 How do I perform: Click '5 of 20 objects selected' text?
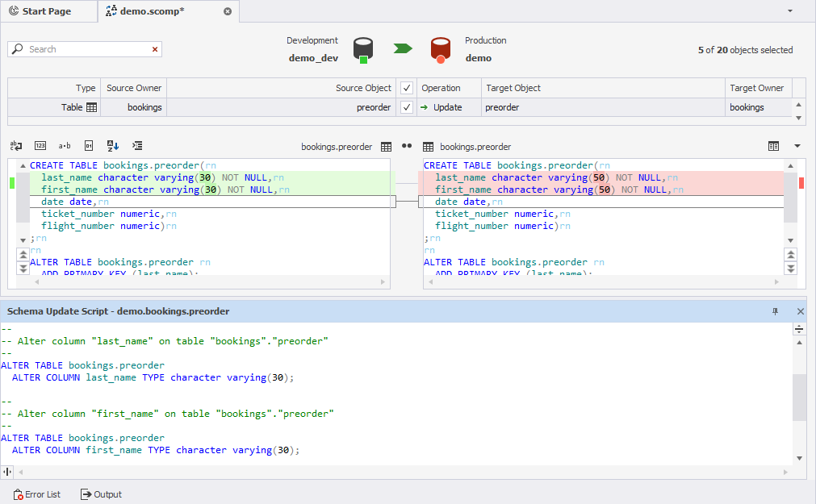[745, 50]
